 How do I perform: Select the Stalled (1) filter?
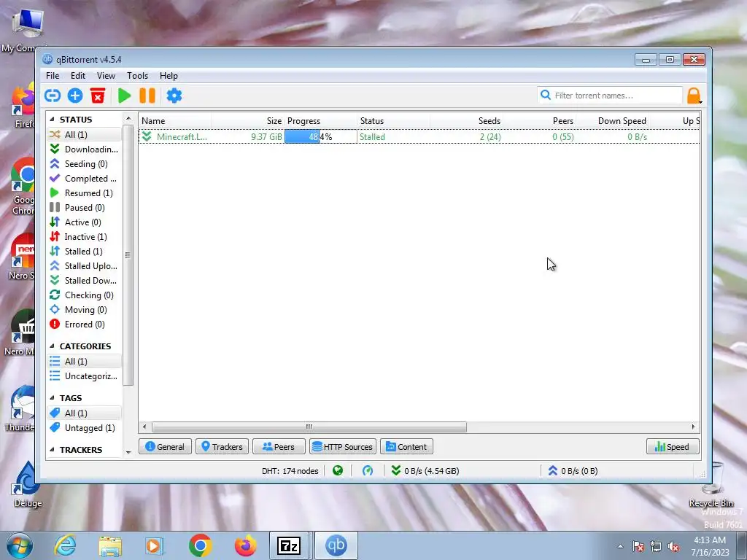point(84,252)
